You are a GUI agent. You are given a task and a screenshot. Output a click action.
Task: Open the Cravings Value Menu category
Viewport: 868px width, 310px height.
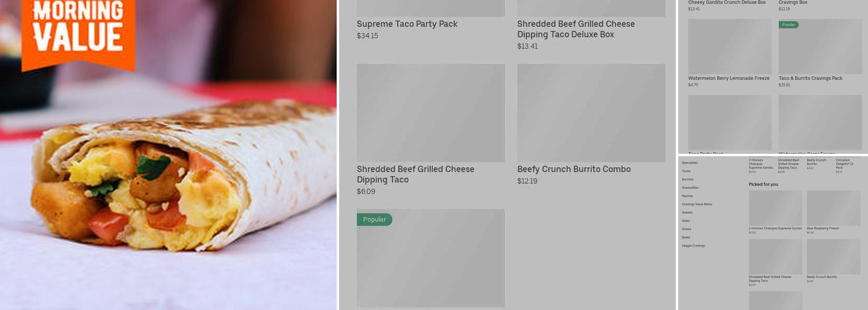[697, 204]
